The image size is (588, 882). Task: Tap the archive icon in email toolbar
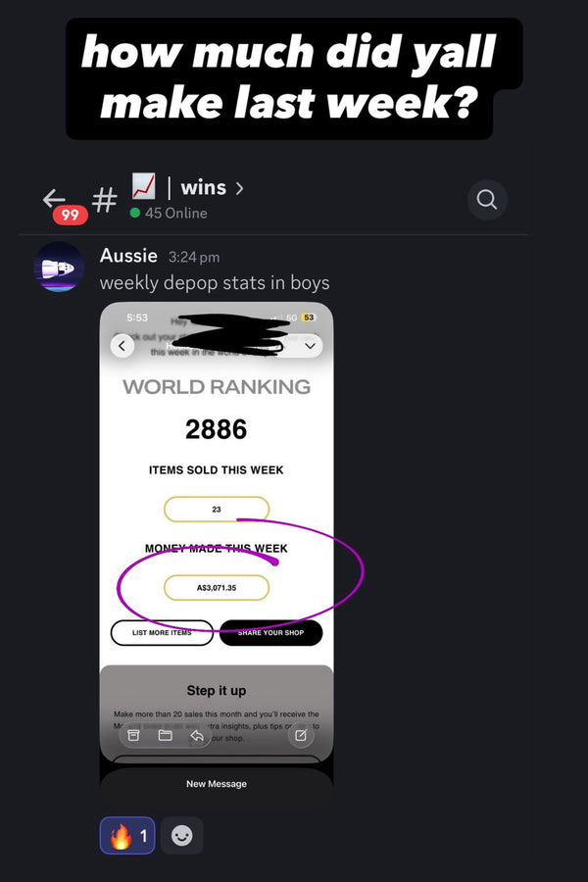click(133, 735)
